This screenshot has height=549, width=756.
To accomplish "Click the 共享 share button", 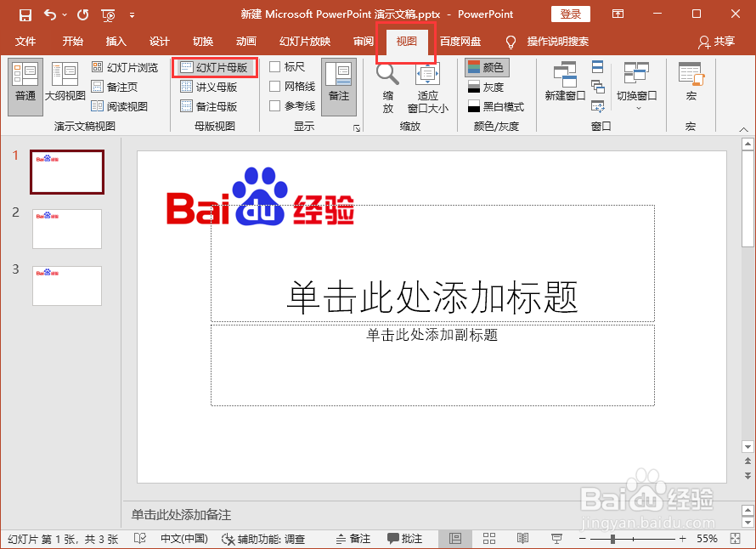I will [716, 42].
